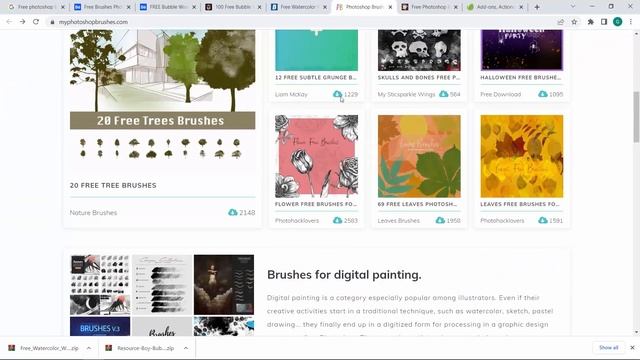Click the page vertical scrollbar thumb

(636, 117)
